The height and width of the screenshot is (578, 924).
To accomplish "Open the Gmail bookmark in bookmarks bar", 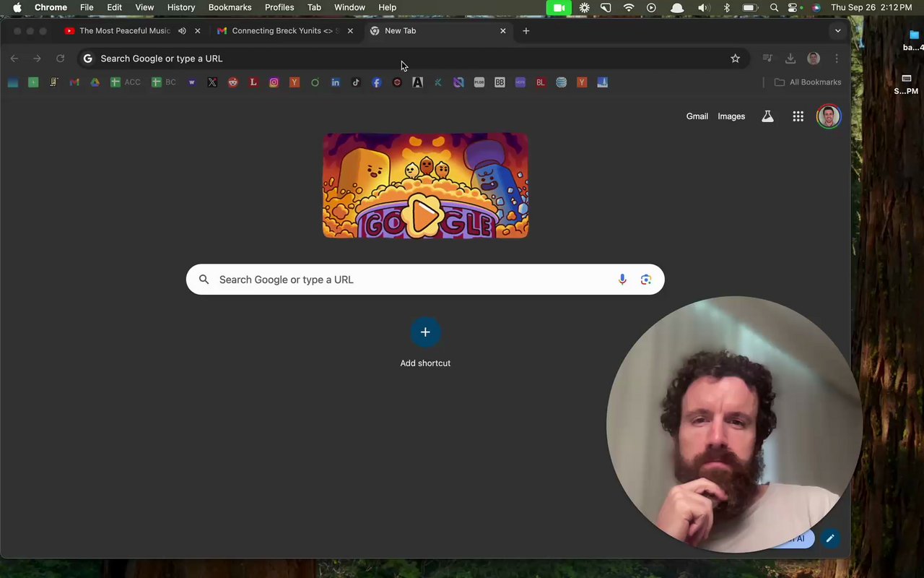I will click(x=74, y=82).
